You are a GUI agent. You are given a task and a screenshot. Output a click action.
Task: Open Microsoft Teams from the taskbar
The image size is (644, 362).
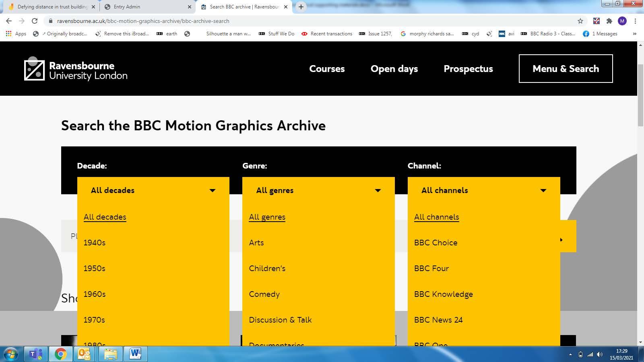click(x=36, y=354)
